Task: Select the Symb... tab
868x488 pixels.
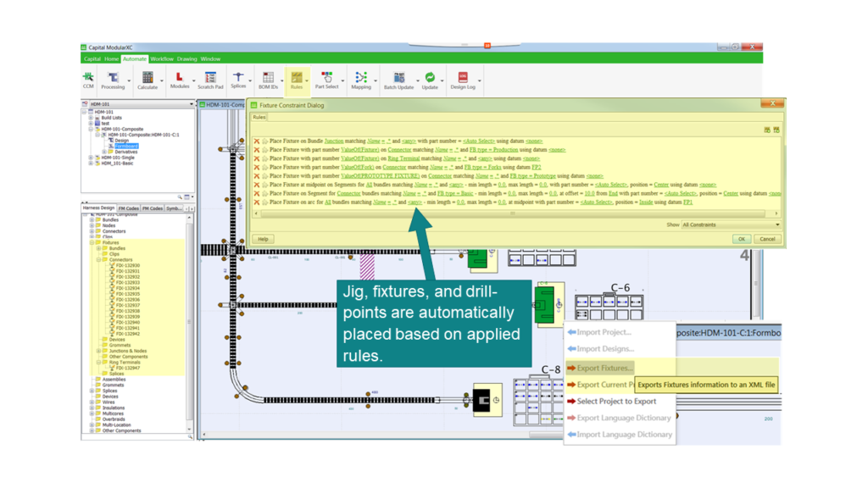Action: [173, 208]
